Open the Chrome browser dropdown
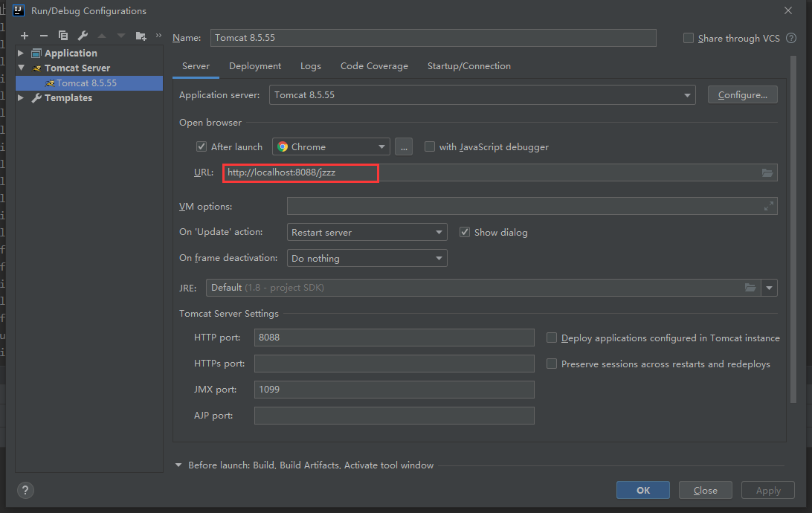 (x=331, y=147)
